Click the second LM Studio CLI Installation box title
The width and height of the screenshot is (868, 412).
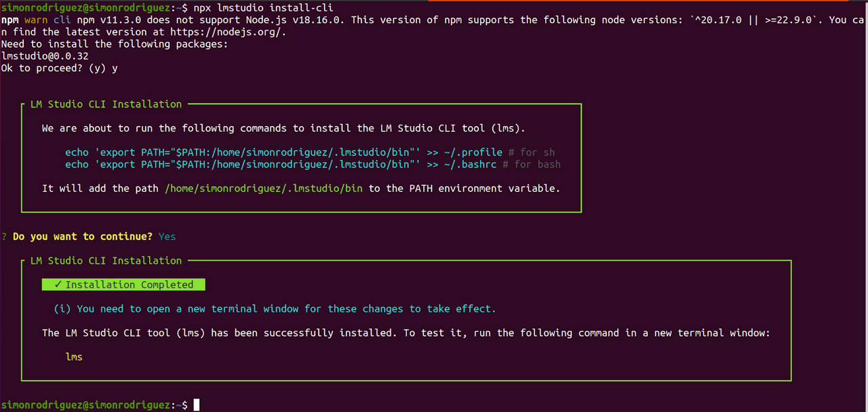tap(106, 261)
